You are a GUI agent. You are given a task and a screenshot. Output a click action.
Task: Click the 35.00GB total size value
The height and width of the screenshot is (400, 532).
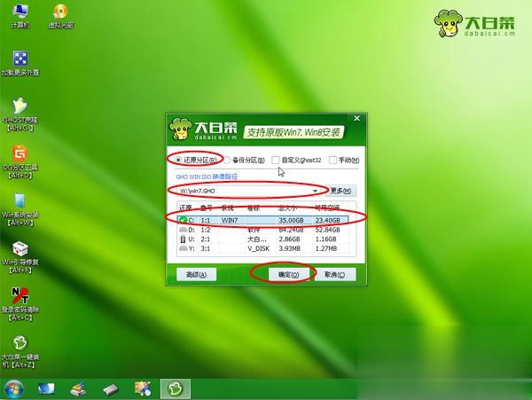coord(292,220)
